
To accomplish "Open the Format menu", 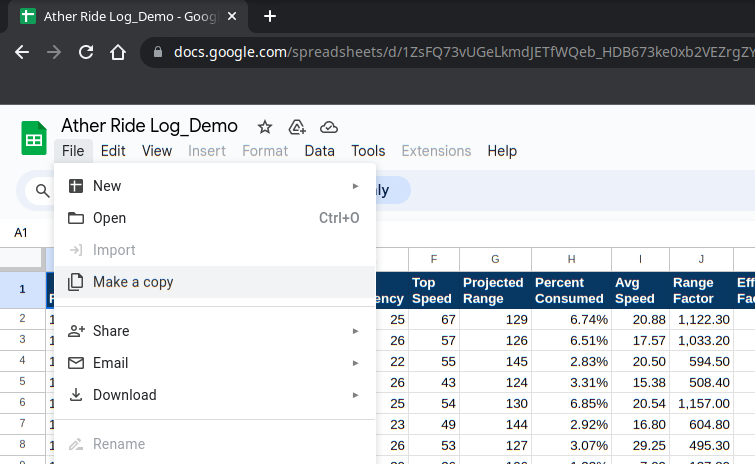I will pyautogui.click(x=265, y=151).
